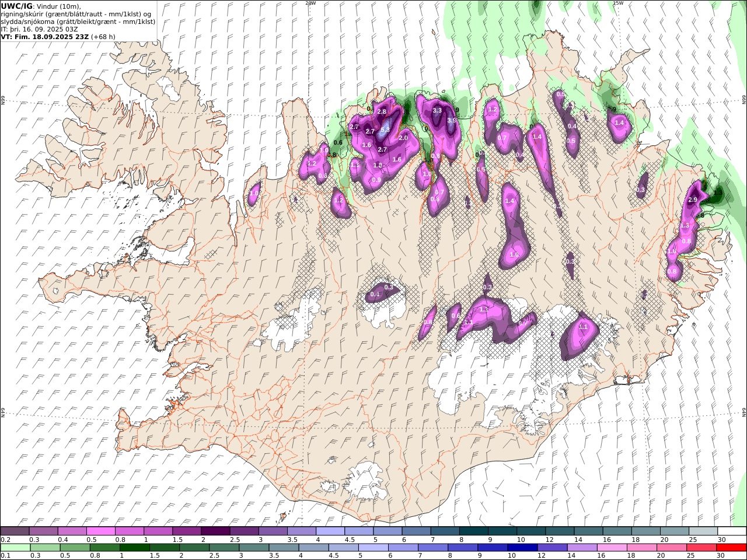Click the violet 12–14 swatch in lower legend row
747x560 pixels.
point(552,548)
